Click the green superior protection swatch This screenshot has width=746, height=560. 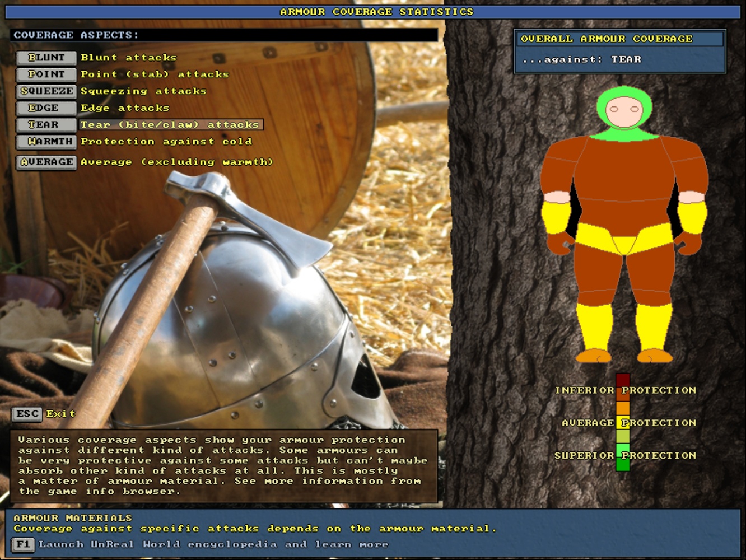click(x=623, y=464)
